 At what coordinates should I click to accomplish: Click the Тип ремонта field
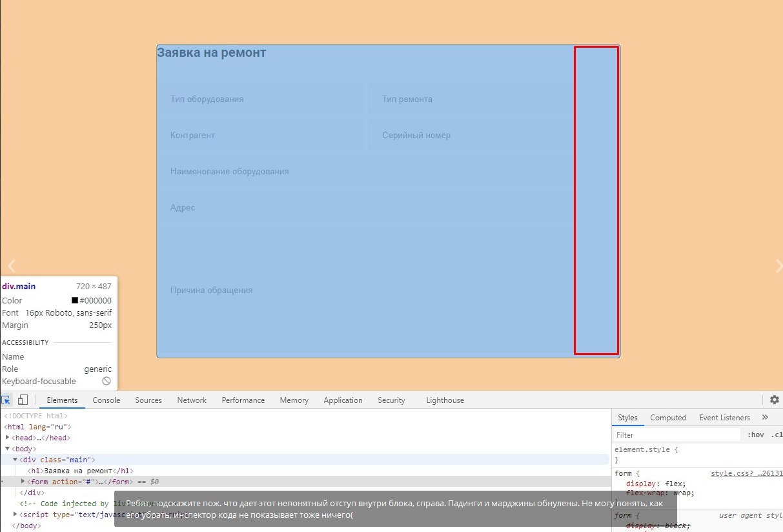point(471,99)
